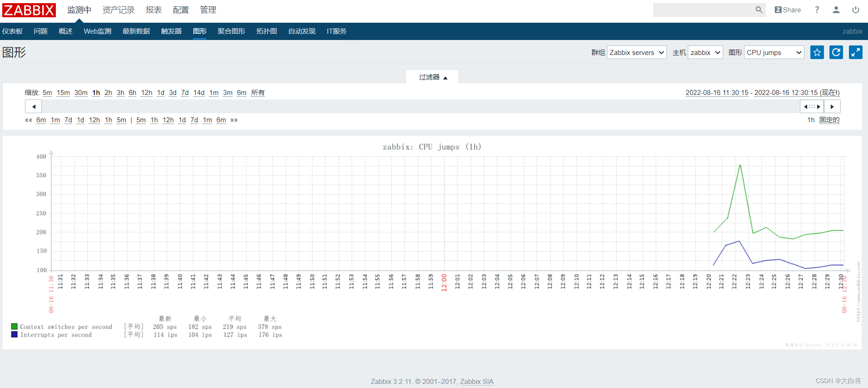Open the 主机 zabbix dropdown
Image resolution: width=868 pixels, height=388 pixels.
click(x=705, y=52)
